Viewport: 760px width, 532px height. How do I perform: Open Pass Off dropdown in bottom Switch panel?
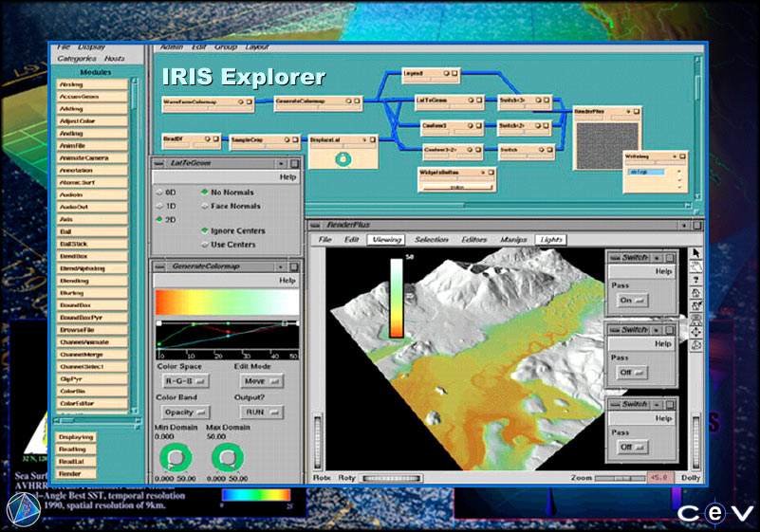coord(632,447)
